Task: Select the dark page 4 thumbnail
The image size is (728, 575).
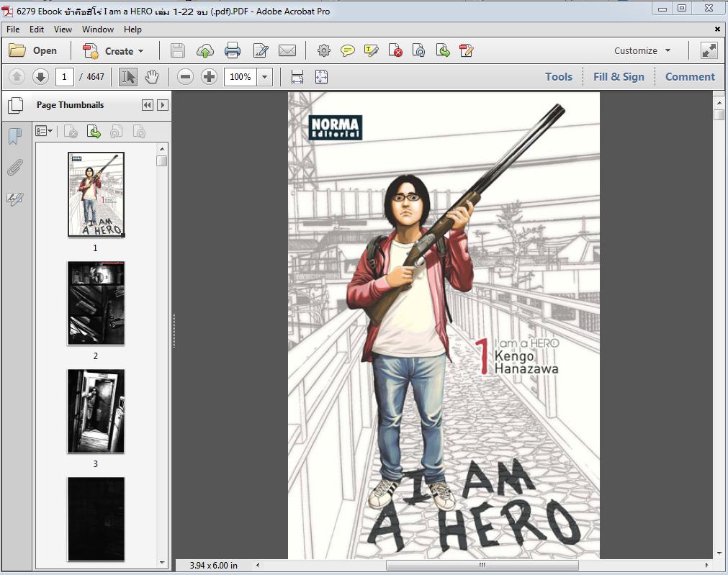Action: point(96,519)
